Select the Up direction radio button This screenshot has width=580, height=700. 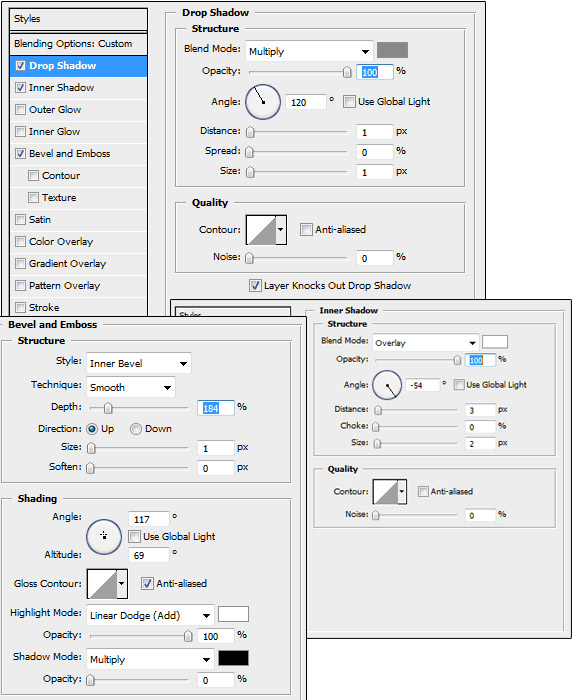pos(92,429)
